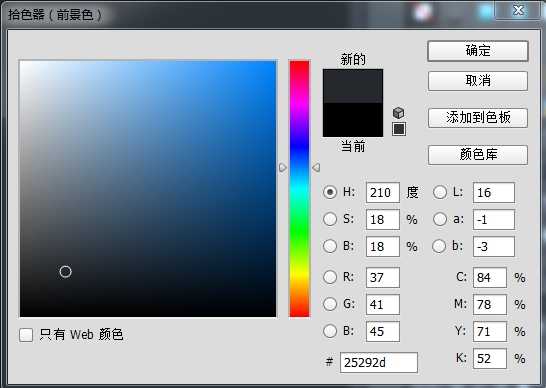Viewport: 546px width, 388px height.
Task: Click the Y yellow field showing 71
Action: coord(490,332)
